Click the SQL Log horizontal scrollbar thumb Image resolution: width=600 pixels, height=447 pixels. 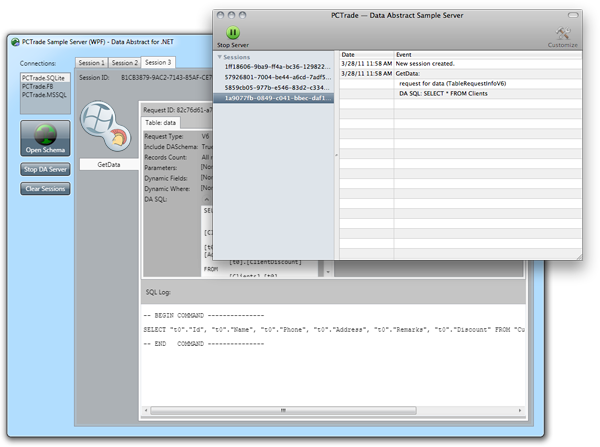[283, 410]
